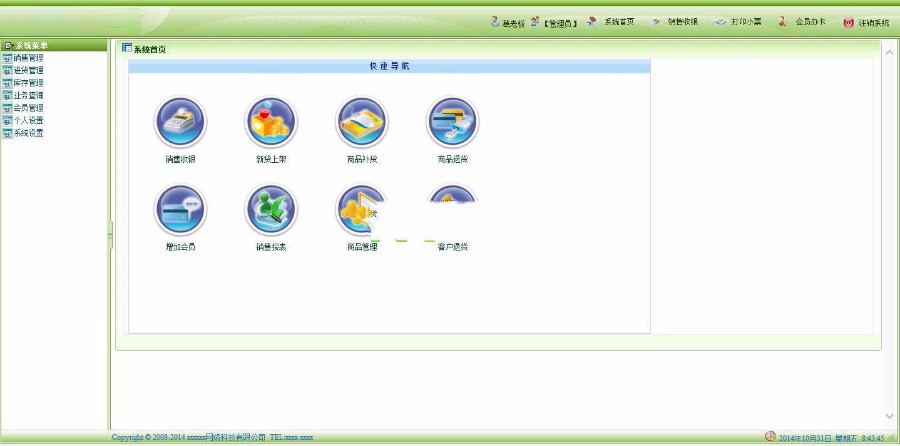Click the 注销系统 logout button
The width and height of the screenshot is (900, 446).
coord(874,23)
